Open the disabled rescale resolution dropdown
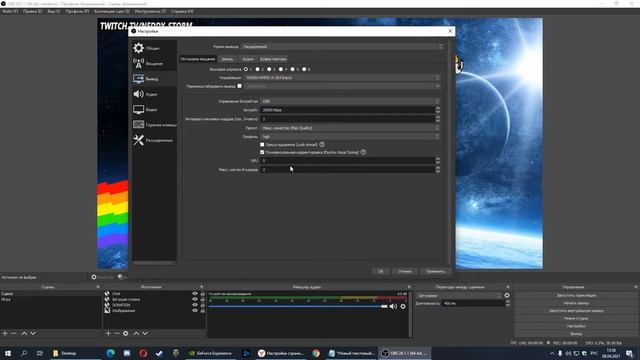The image size is (640, 360). 342,86
